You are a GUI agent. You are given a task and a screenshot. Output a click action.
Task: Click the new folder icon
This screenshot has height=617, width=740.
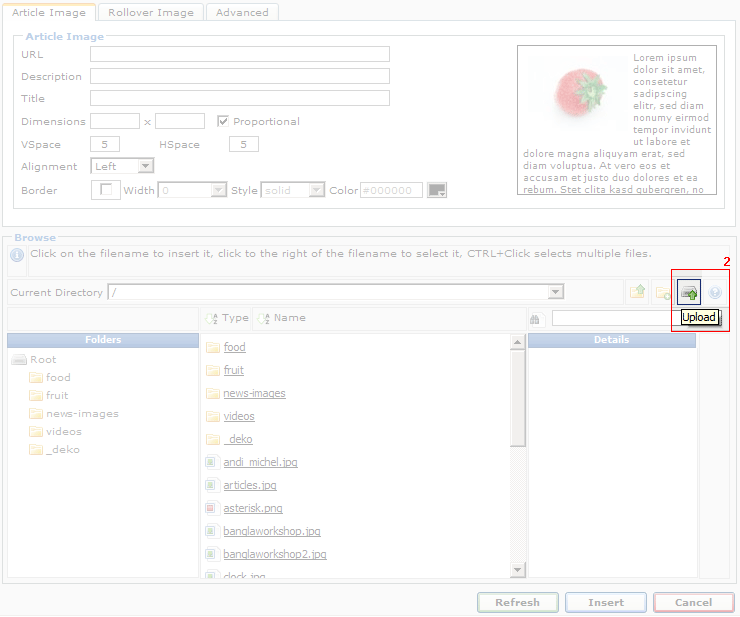pos(662,293)
